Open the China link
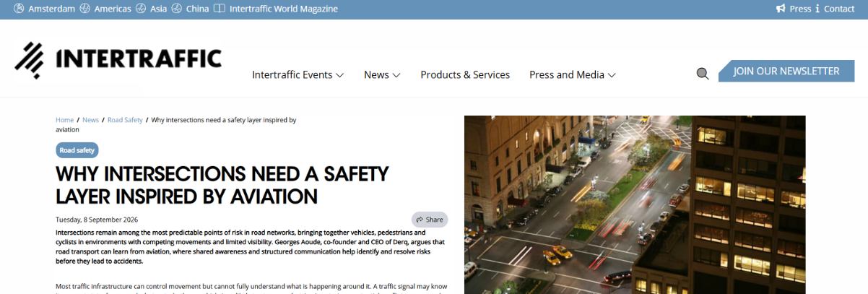The image size is (868, 294). coord(197,9)
